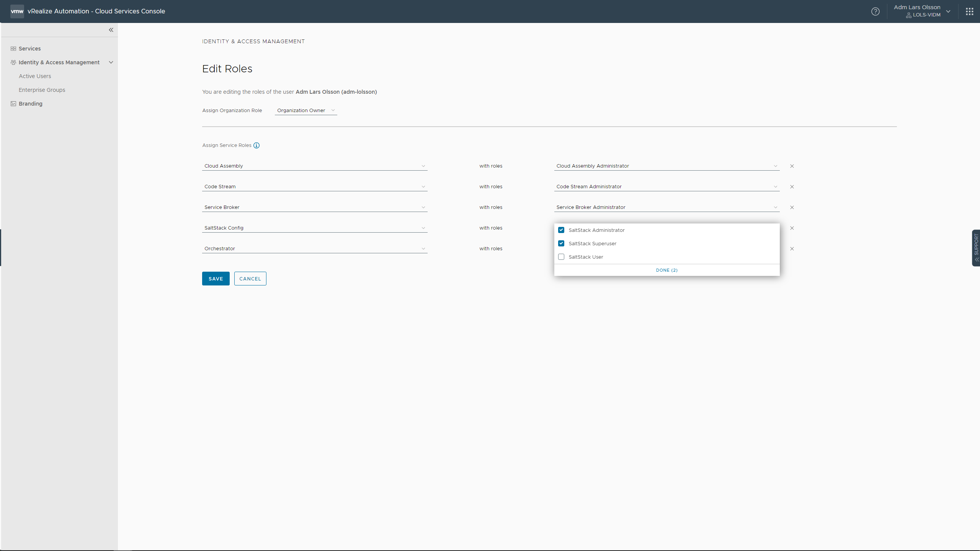Click the Assign Service Roles info icon
Viewport: 980px width, 551px height.
point(256,145)
